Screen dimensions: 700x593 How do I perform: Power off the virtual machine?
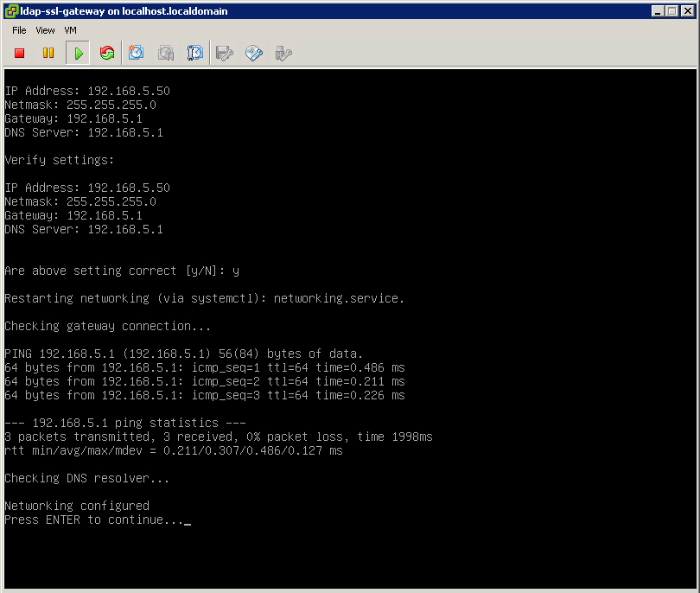(18, 53)
